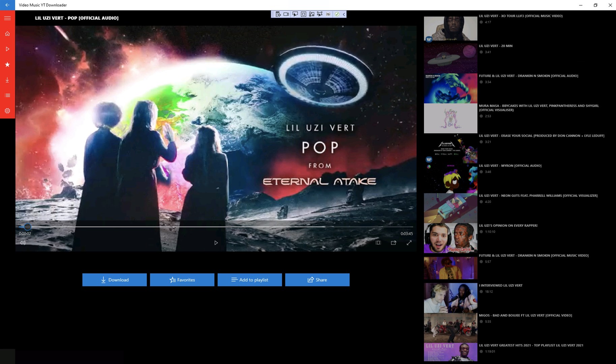Seek to the middle of the progress bar
The height and width of the screenshot is (364, 616).
pyautogui.click(x=216, y=227)
